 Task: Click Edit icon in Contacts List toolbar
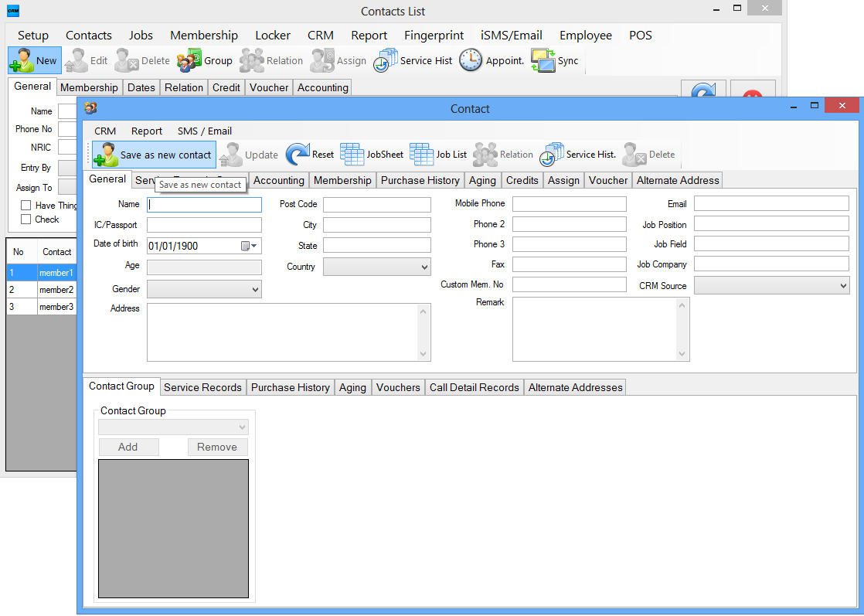pyautogui.click(x=76, y=60)
